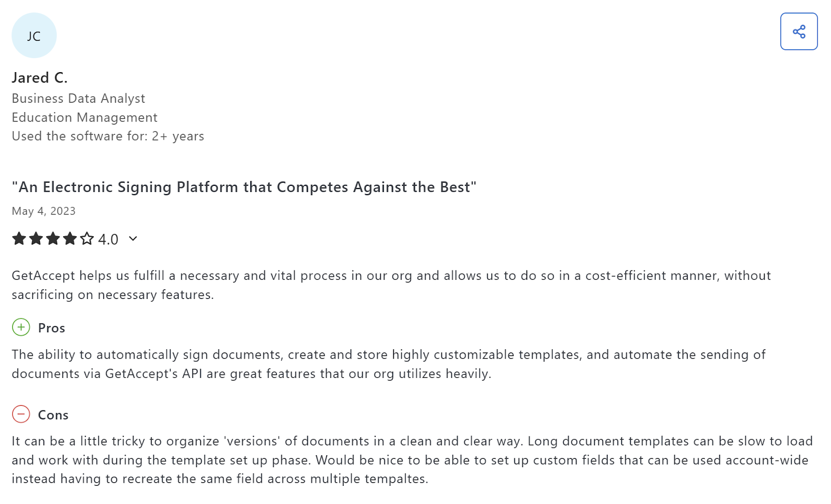This screenshot has width=831, height=504.
Task: Click the Pros section heading
Action: 51,328
